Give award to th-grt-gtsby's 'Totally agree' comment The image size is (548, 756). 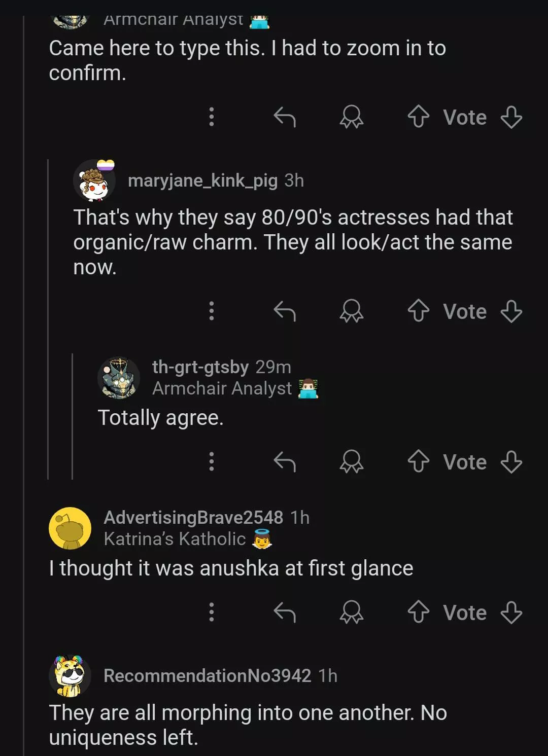351,461
